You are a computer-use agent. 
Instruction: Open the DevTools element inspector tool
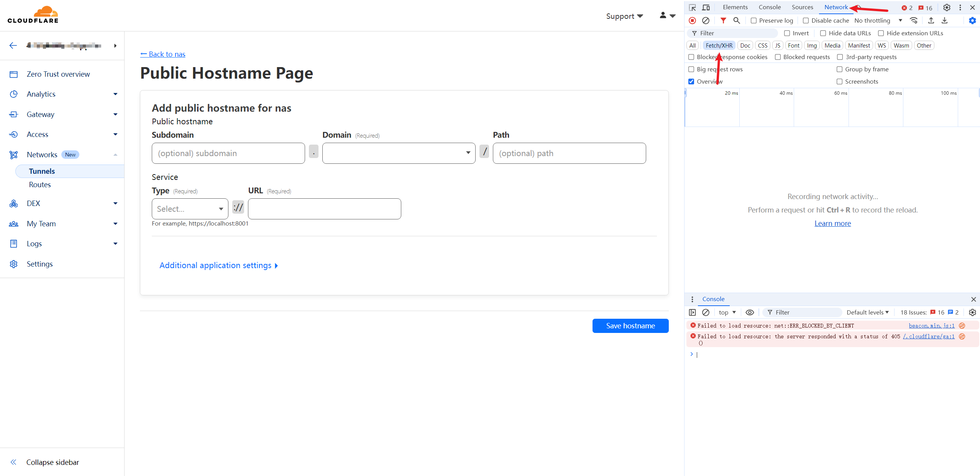pyautogui.click(x=692, y=7)
